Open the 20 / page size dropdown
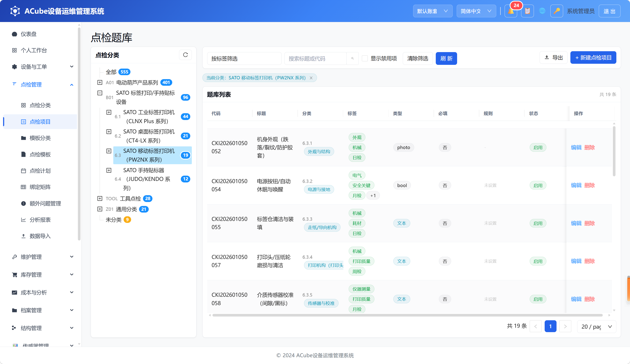The image size is (630, 364). (x=596, y=327)
